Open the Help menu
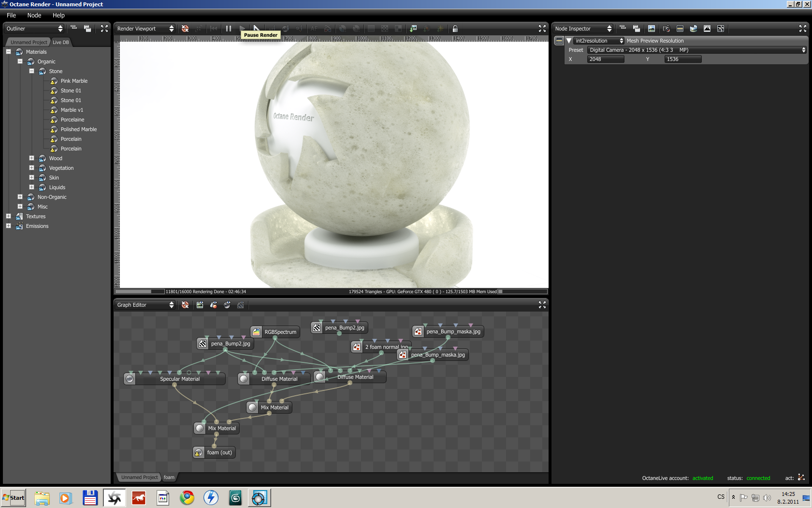This screenshot has height=508, width=812. pos(58,15)
